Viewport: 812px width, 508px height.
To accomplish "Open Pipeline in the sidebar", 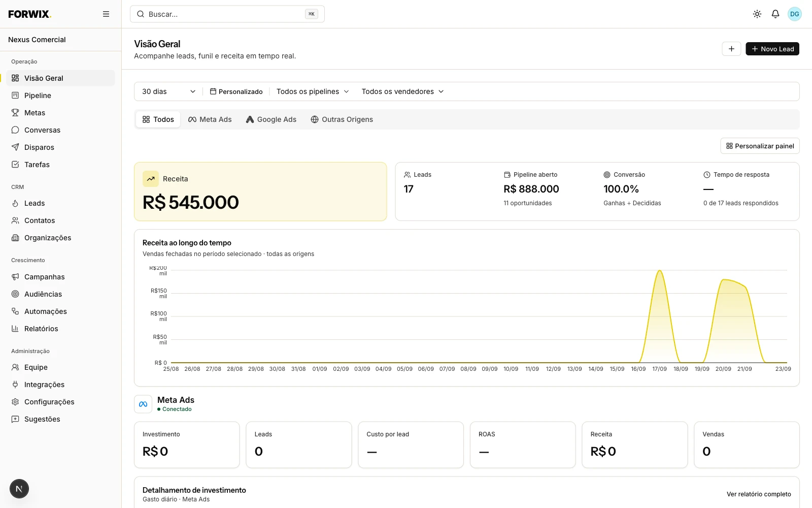I will click(61, 96).
